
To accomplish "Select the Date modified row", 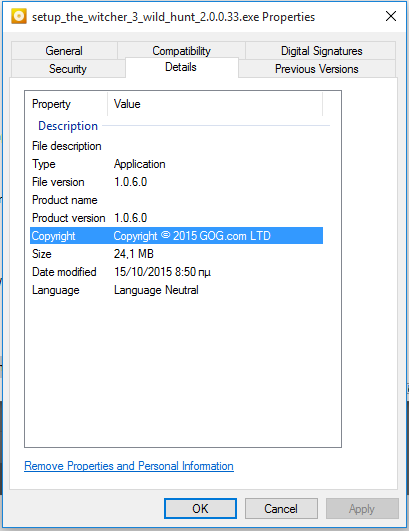I will 176,272.
